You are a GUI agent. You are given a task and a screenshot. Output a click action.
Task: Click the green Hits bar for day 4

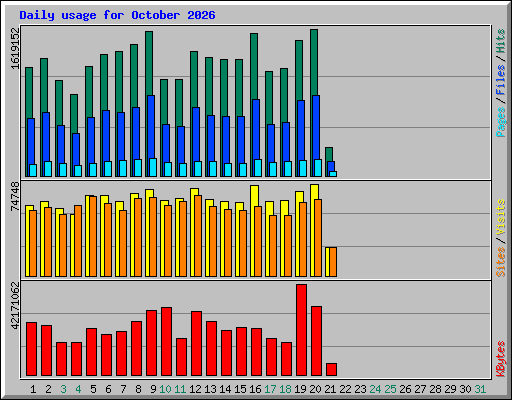[x=74, y=114]
